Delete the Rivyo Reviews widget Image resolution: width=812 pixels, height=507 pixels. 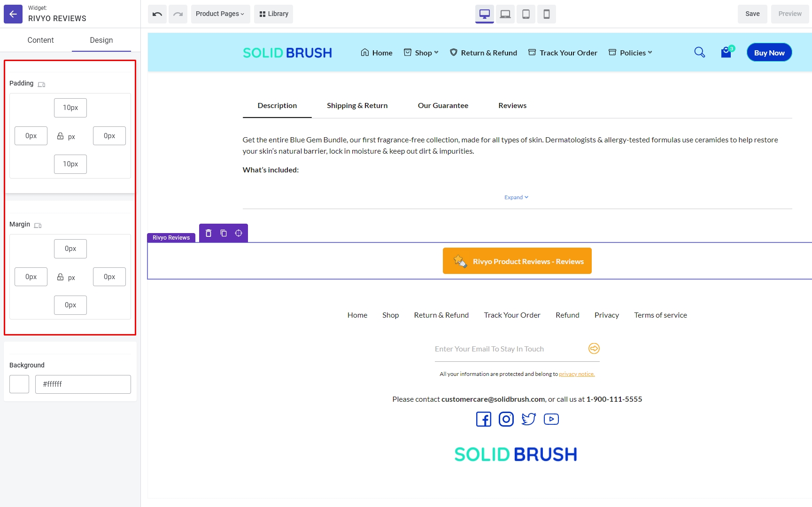click(x=209, y=233)
